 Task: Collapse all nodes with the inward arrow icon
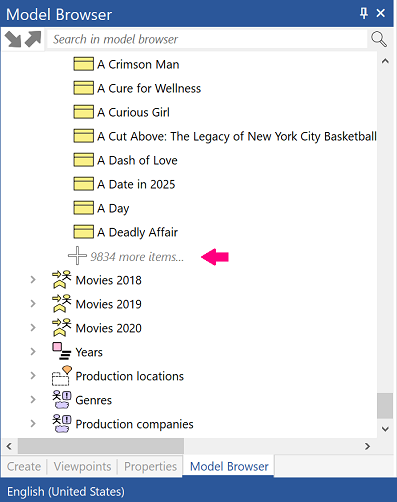13,39
